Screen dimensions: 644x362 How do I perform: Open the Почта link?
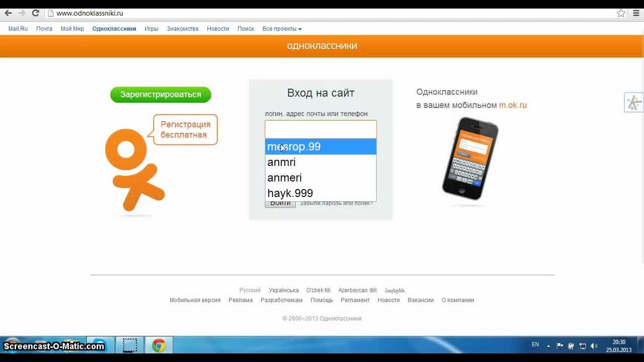pos(44,29)
